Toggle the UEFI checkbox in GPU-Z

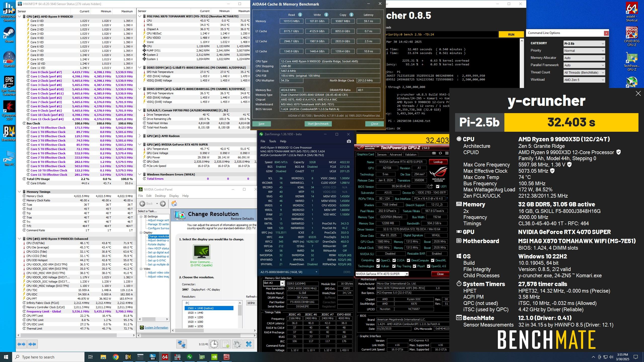pos(438,187)
